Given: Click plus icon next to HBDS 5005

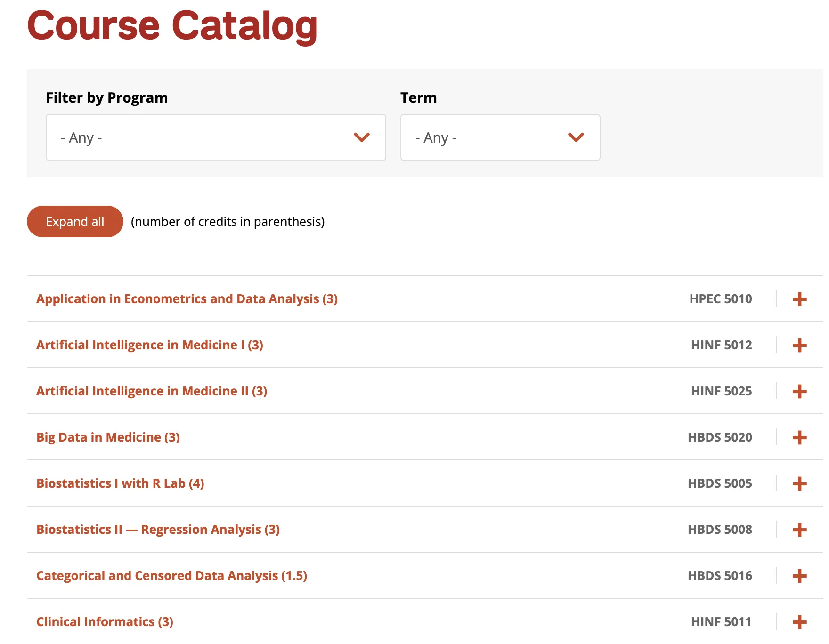Looking at the screenshot, I should [799, 483].
